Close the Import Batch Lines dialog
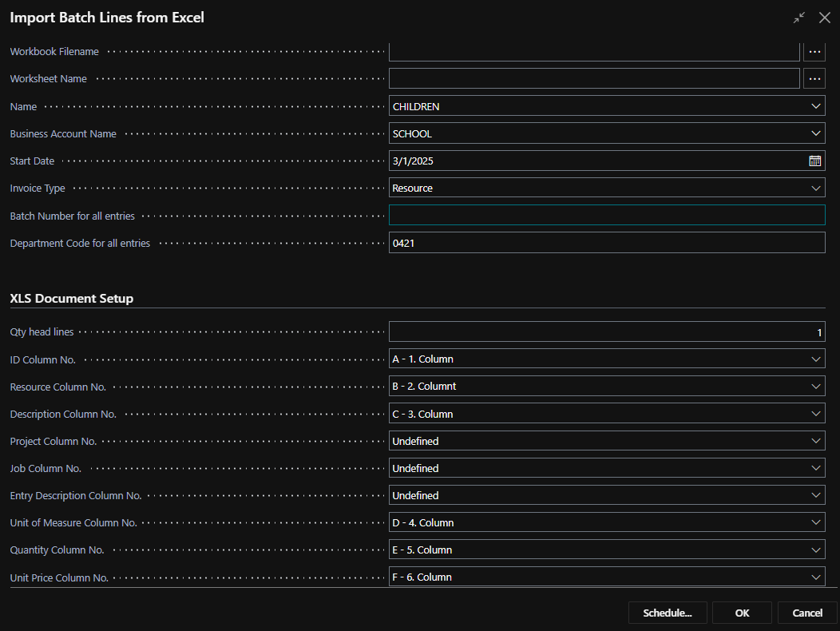The height and width of the screenshot is (631, 840). (825, 18)
